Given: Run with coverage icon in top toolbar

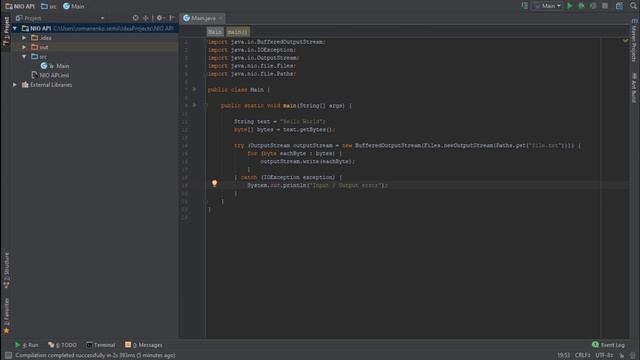Looking at the screenshot, I should pos(593,6).
